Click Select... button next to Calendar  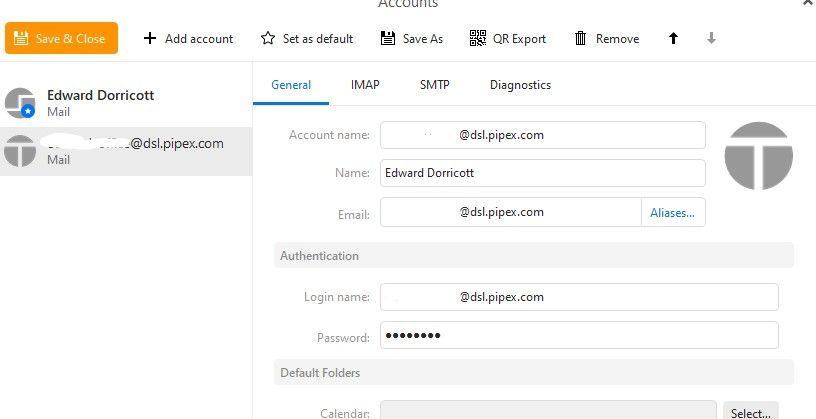[x=749, y=411]
